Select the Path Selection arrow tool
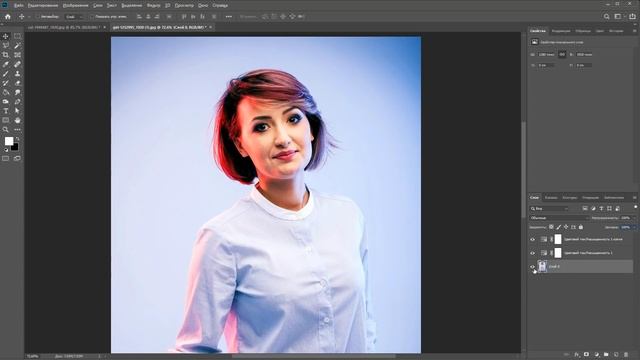The image size is (640, 360). [17, 111]
